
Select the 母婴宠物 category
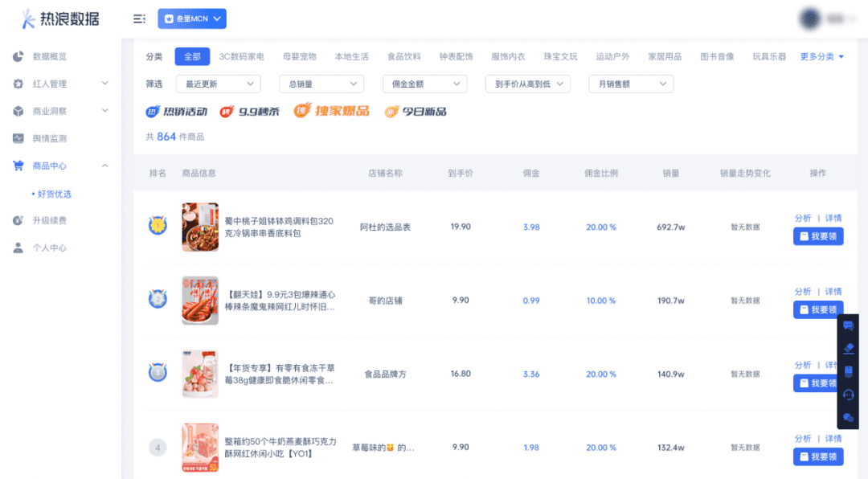(300, 56)
